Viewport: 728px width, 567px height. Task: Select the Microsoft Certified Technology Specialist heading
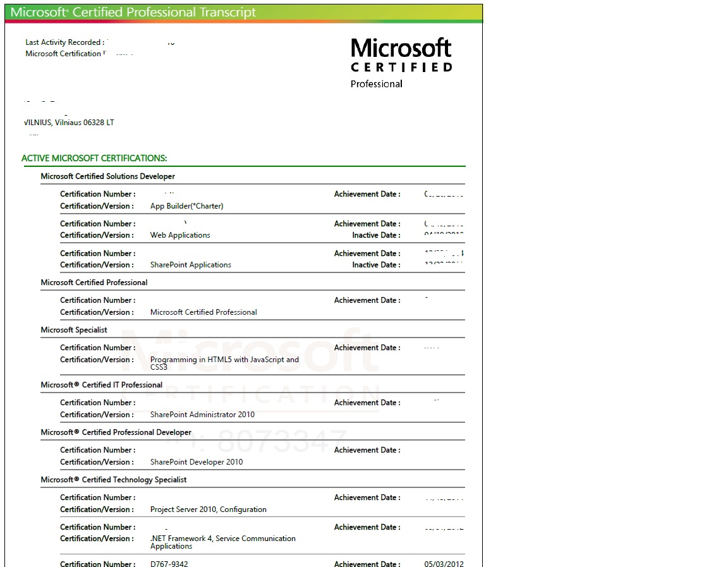point(114,480)
